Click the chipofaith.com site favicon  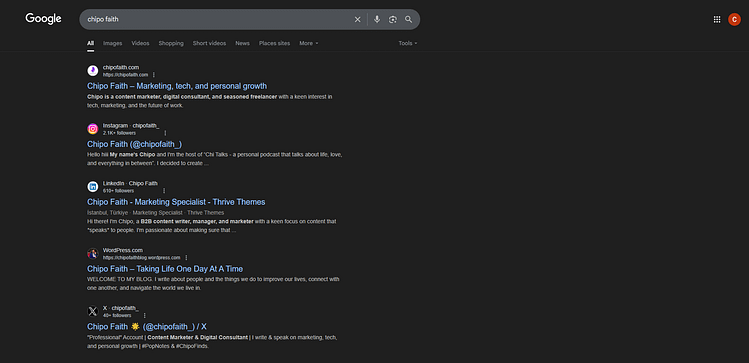click(x=93, y=71)
